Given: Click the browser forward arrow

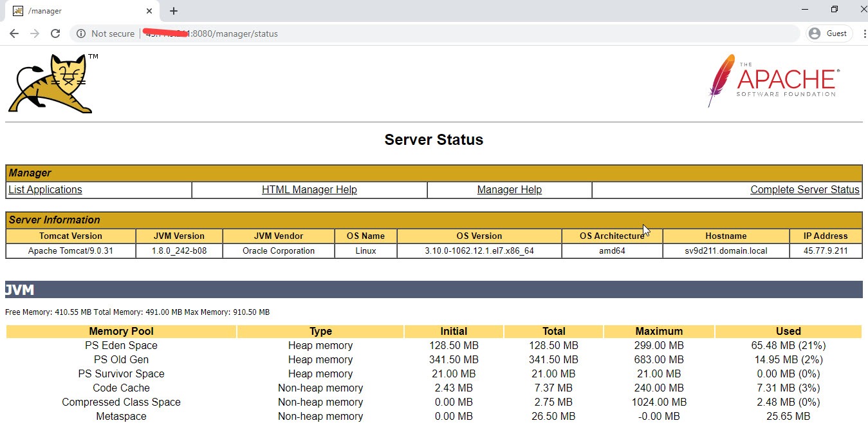Looking at the screenshot, I should click(x=35, y=33).
